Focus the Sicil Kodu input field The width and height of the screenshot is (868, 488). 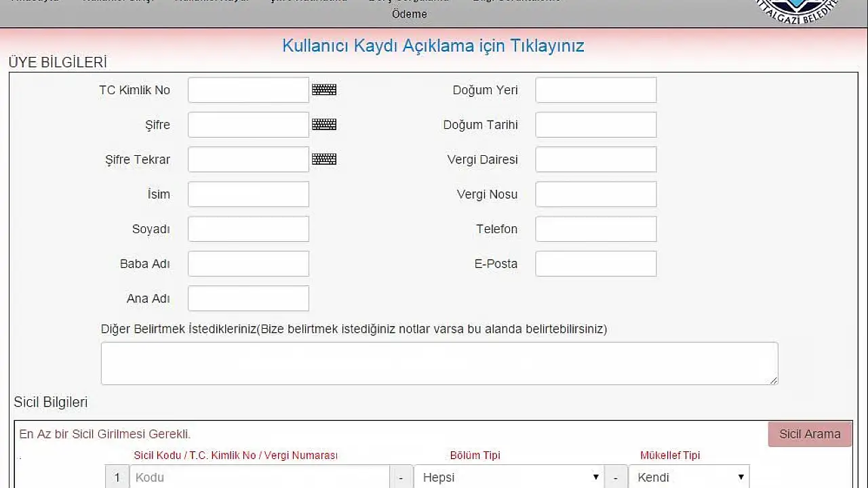(x=260, y=477)
